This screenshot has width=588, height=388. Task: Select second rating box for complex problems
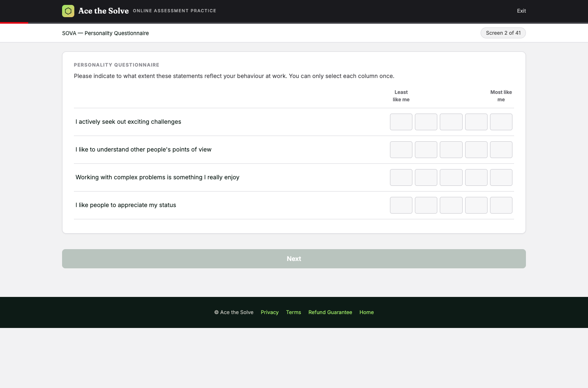tap(426, 177)
